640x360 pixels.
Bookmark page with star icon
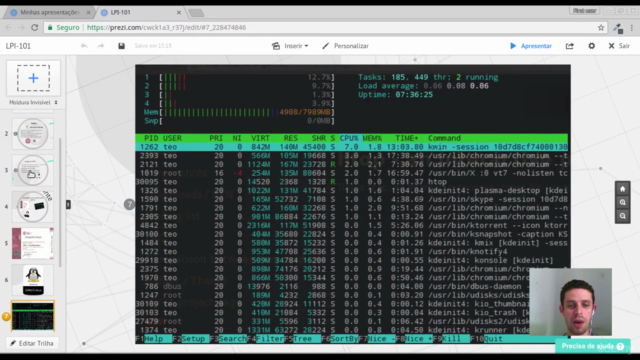point(601,28)
